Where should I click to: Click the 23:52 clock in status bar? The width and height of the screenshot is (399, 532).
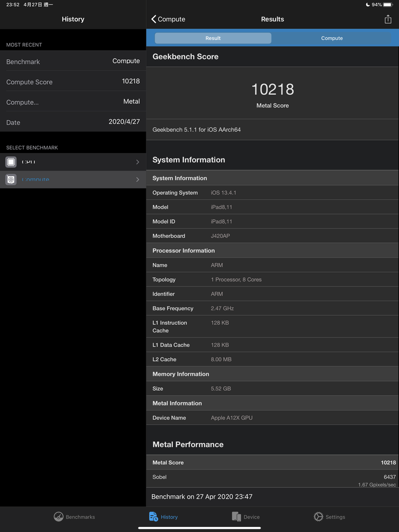(13, 5)
